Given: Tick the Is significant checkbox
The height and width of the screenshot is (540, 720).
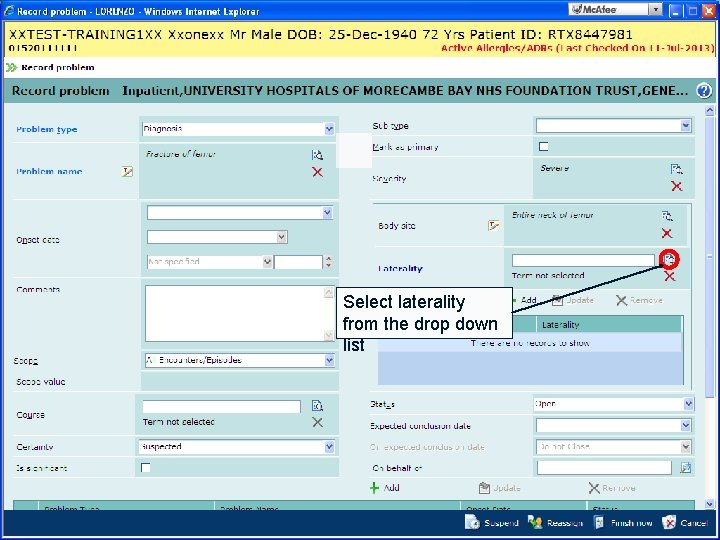Looking at the screenshot, I should coord(146,467).
